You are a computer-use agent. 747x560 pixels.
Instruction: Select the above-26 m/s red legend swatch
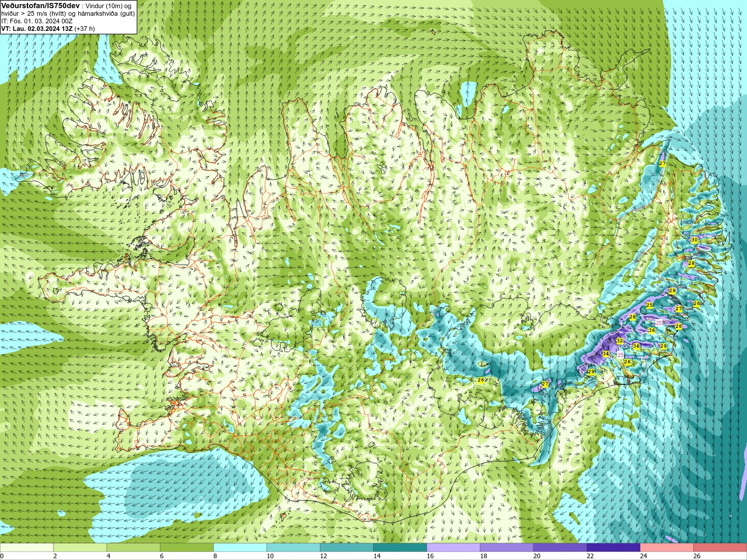coord(720,548)
